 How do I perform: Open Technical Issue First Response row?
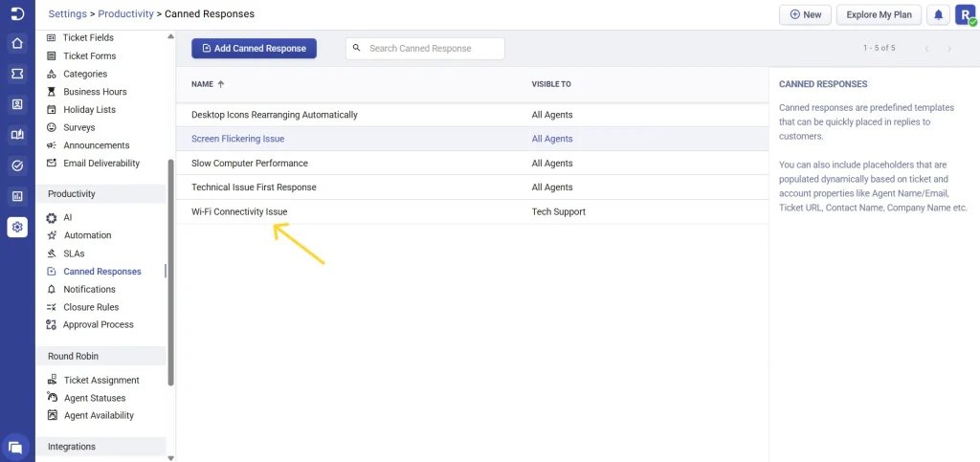pyautogui.click(x=472, y=187)
